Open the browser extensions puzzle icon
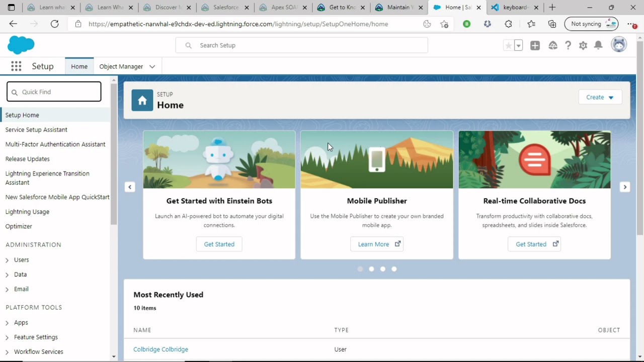This screenshot has width=644, height=362. click(x=508, y=24)
